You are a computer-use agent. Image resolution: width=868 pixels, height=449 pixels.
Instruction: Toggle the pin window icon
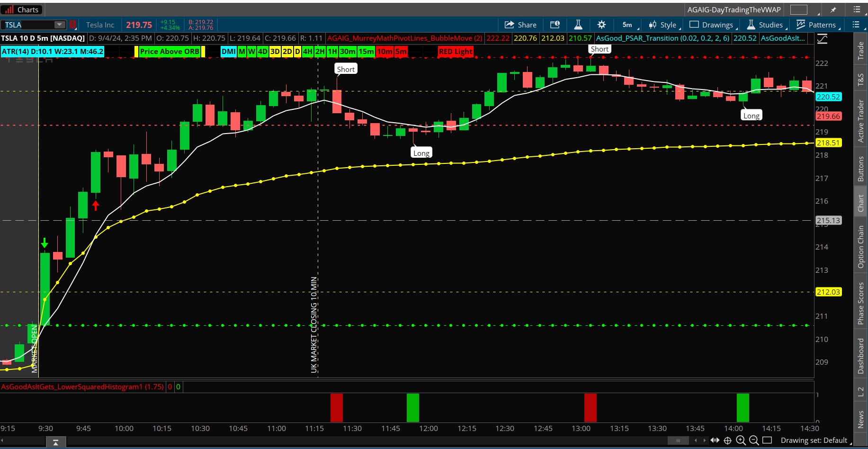(x=833, y=9)
